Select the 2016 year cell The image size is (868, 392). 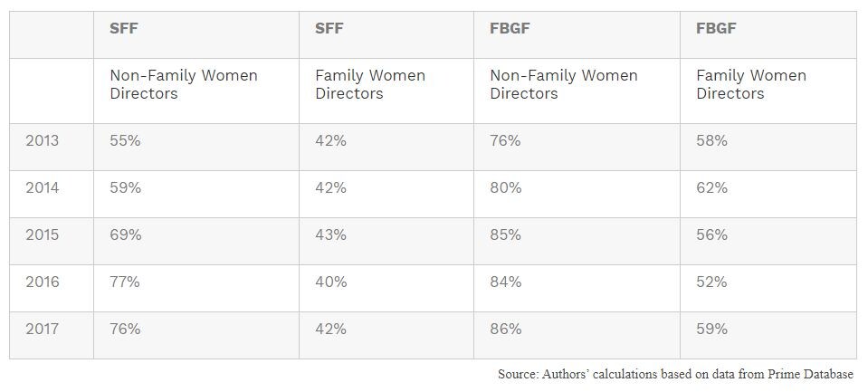43,282
